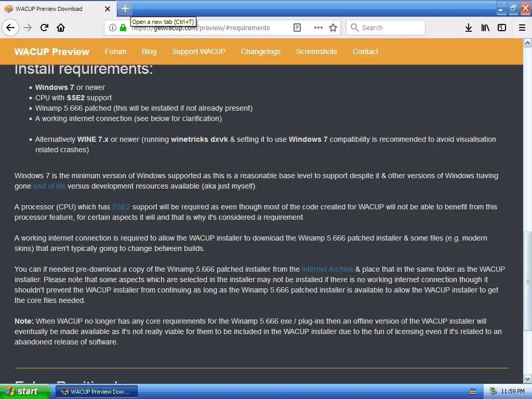Click 'A working internet connection' list item
532x399 pixels.
[x=128, y=118]
